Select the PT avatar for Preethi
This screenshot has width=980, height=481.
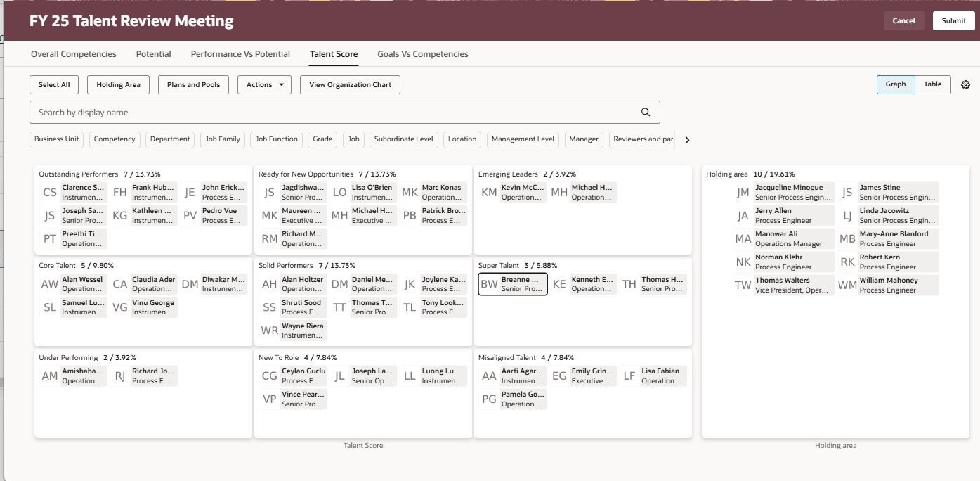pos(50,239)
